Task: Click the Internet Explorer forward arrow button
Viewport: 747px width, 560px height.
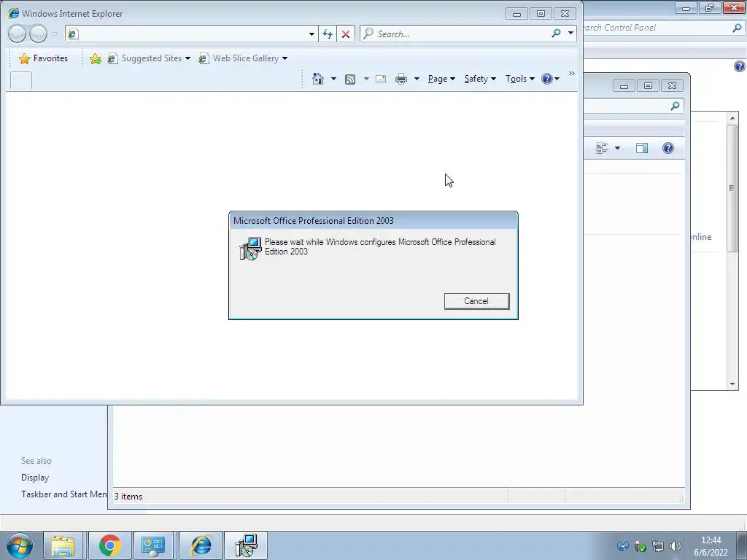Action: [39, 34]
